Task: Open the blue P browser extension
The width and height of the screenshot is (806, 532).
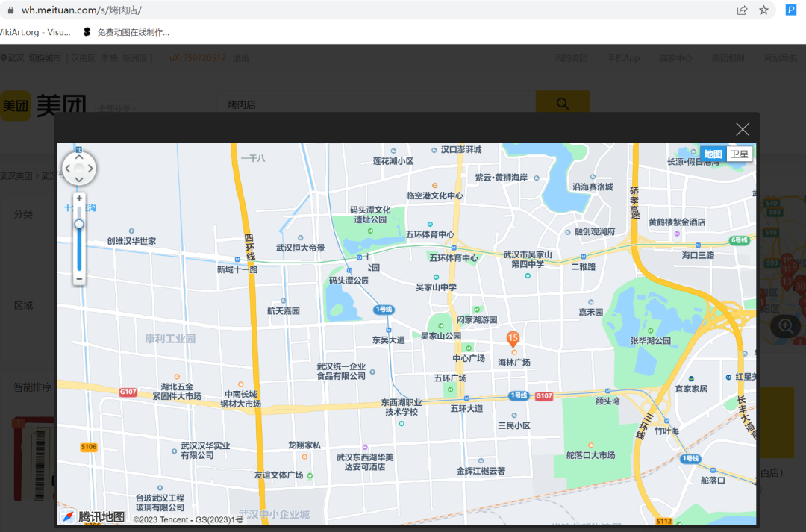Action: (790, 10)
